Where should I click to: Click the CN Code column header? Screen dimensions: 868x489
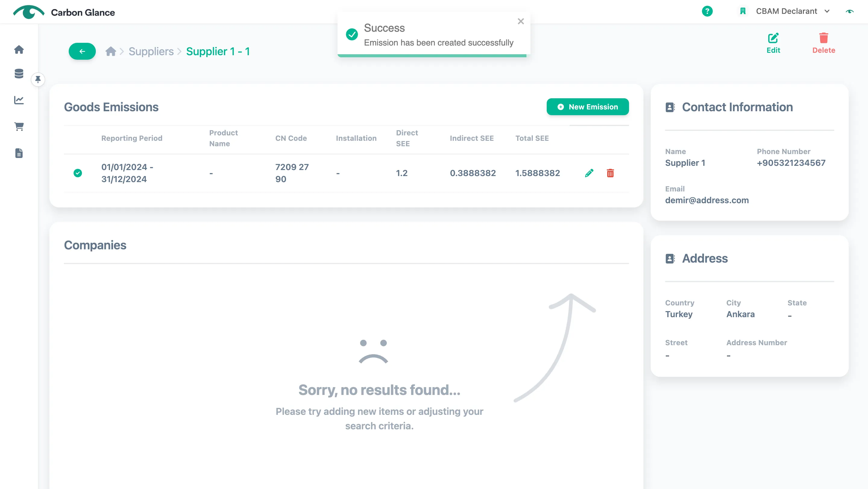coord(291,138)
